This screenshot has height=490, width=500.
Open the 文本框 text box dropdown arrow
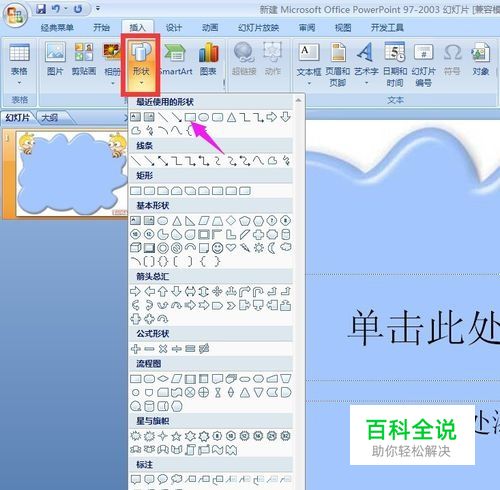[x=309, y=83]
